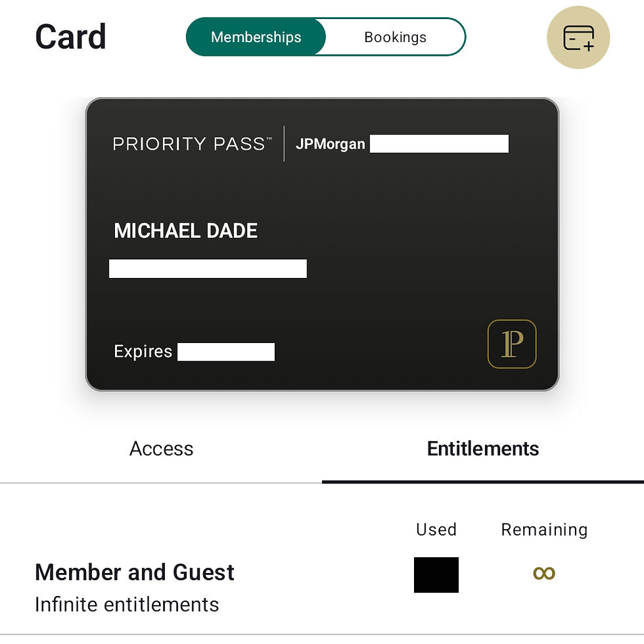The width and height of the screenshot is (644, 644).
Task: Select the Entitlements tab
Action: pyautogui.click(x=483, y=449)
